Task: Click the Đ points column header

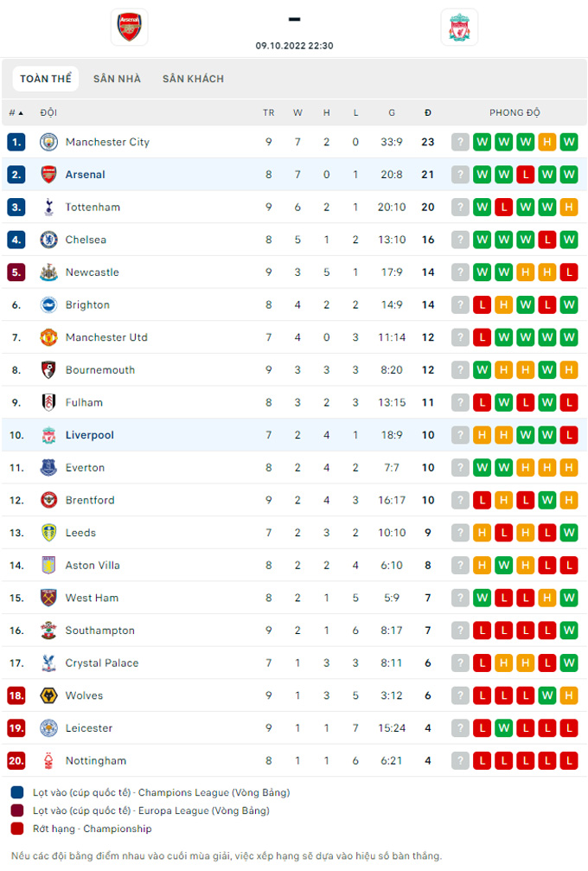Action: [428, 112]
